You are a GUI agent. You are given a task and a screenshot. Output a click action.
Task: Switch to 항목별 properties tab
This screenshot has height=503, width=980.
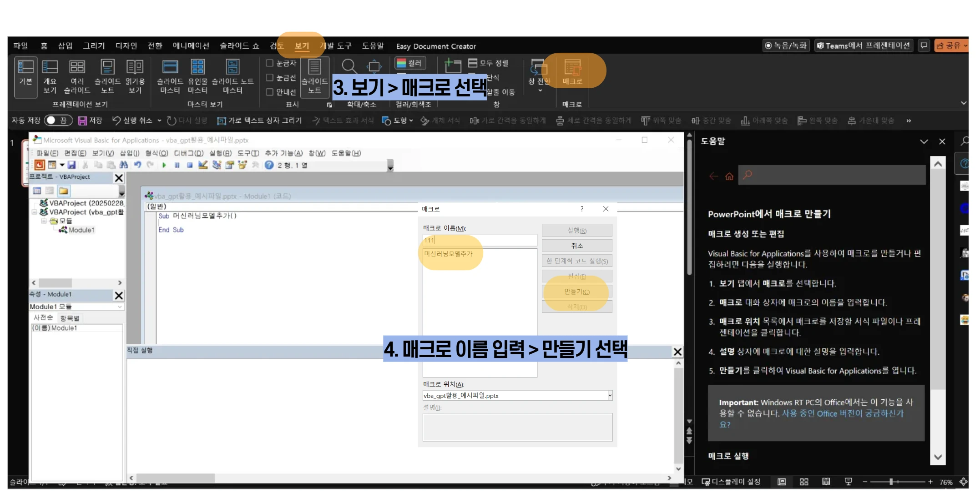tap(70, 318)
